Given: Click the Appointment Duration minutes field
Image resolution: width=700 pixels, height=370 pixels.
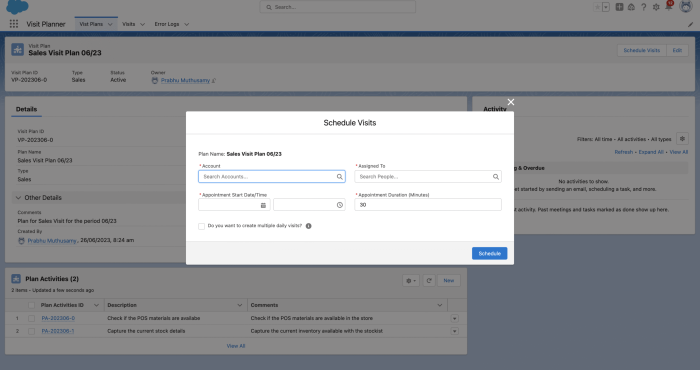Looking at the screenshot, I should point(428,205).
